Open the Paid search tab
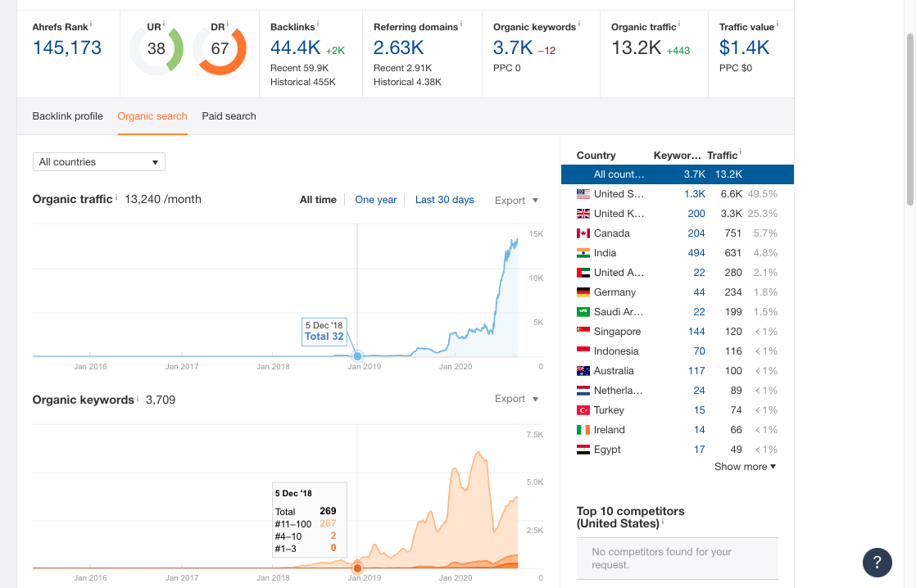916x588 pixels. (229, 116)
